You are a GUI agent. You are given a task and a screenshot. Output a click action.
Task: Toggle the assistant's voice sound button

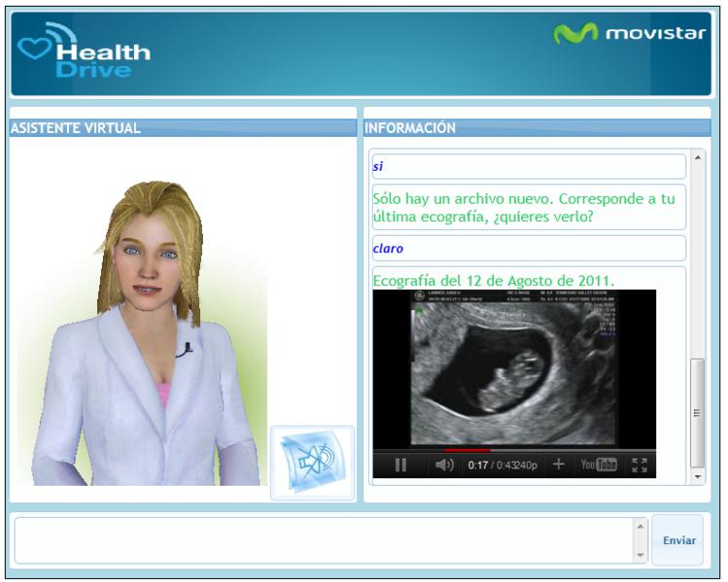pos(312,462)
